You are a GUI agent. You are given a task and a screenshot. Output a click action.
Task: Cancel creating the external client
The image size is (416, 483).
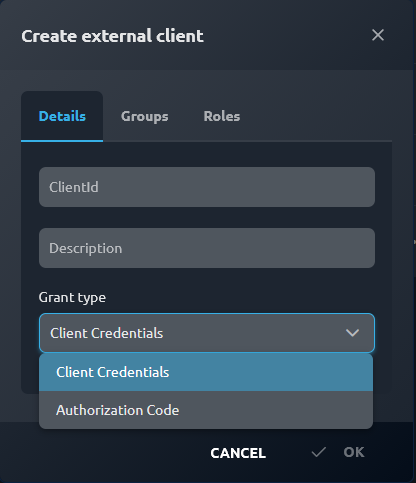(238, 453)
